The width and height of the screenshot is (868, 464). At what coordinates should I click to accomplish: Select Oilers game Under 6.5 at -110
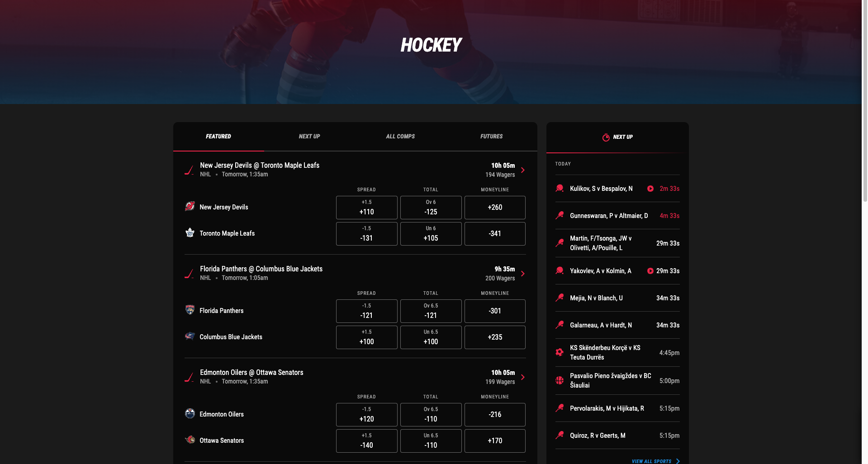coord(431,441)
